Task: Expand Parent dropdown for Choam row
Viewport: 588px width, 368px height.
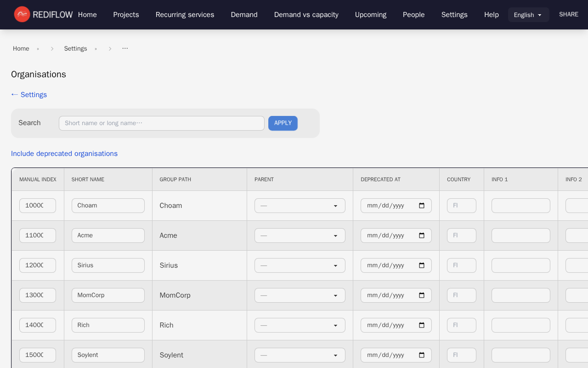Action: point(300,206)
